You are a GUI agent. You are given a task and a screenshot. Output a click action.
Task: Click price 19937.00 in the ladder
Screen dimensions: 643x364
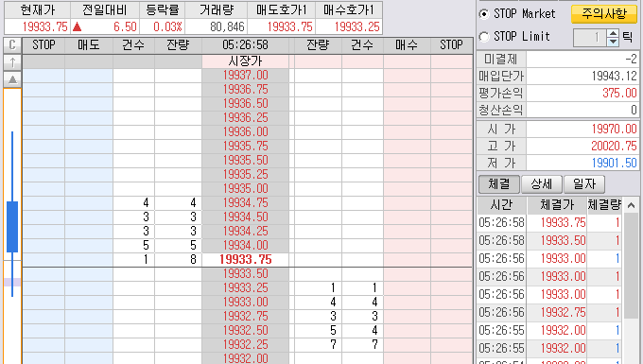tap(245, 76)
